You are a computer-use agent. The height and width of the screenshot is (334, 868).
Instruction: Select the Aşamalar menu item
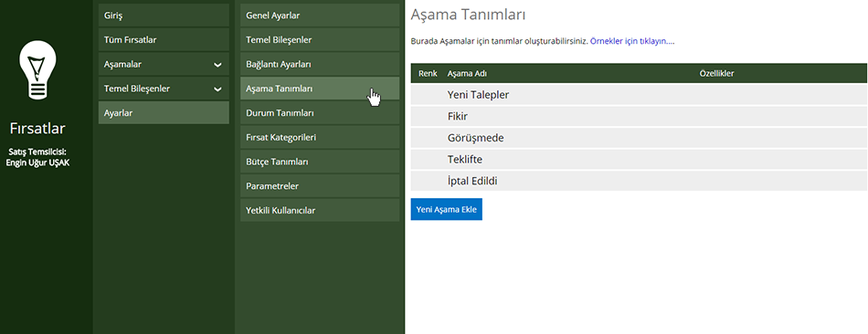[164, 64]
